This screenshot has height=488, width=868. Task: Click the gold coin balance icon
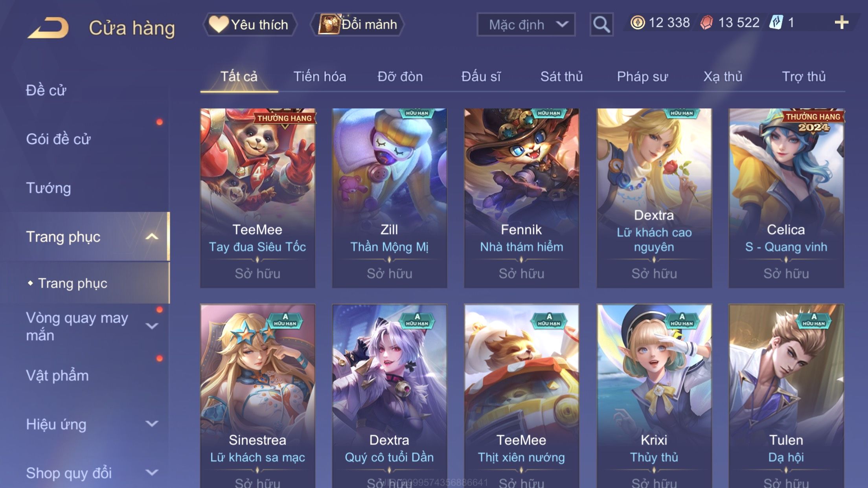637,23
